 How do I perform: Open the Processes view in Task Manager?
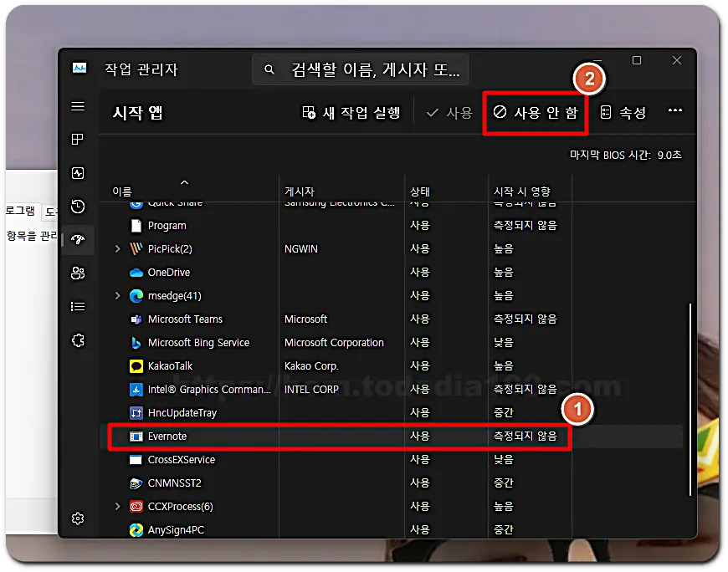coord(78,140)
